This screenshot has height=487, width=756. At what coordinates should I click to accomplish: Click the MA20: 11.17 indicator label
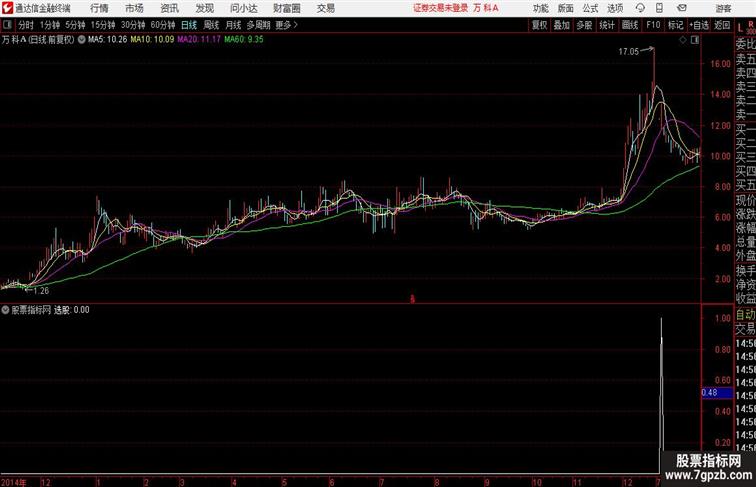click(x=199, y=40)
